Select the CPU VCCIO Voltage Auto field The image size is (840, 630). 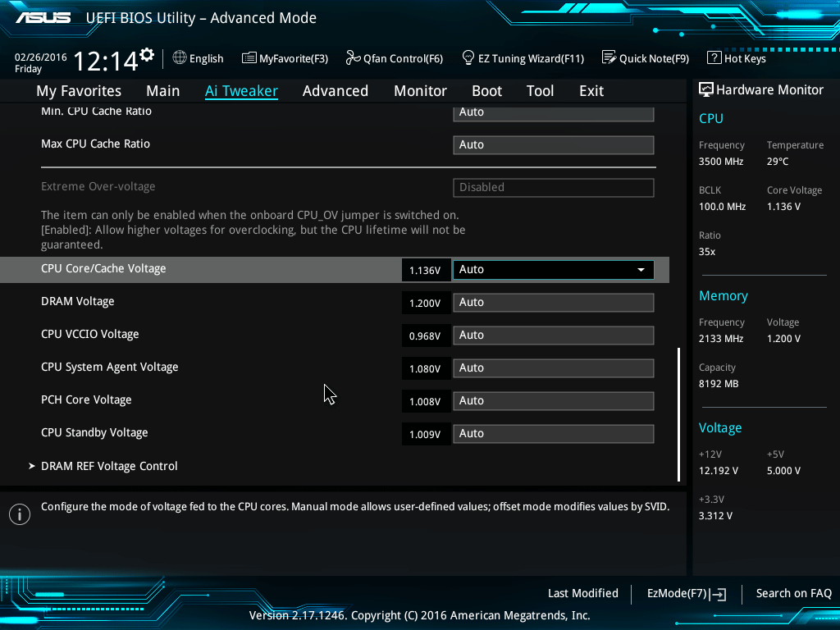(x=553, y=336)
